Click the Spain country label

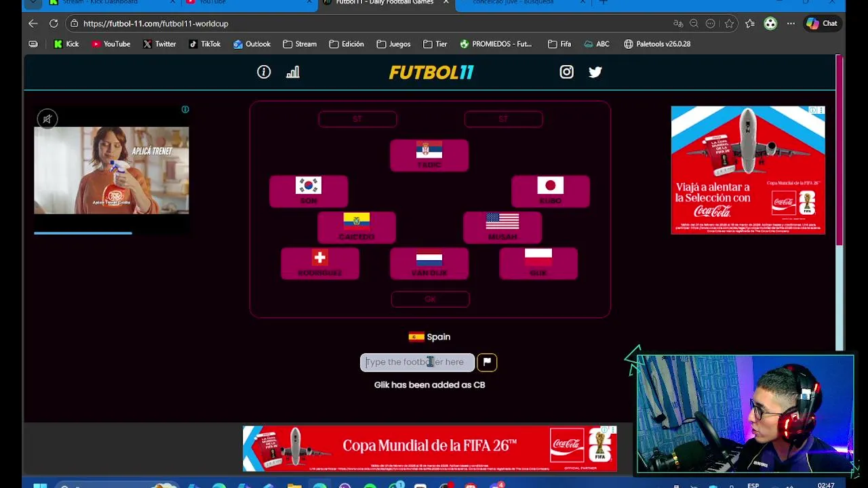429,337
